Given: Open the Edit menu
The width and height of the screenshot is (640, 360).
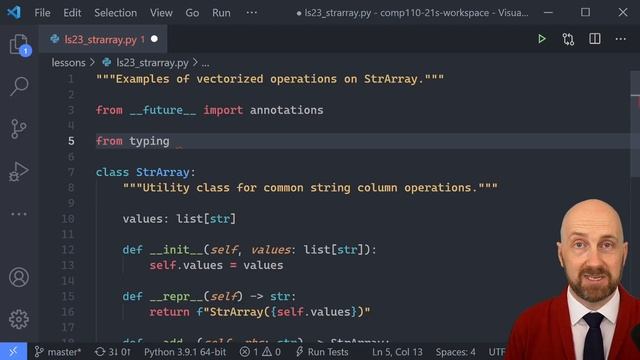Looking at the screenshot, I should coord(72,13).
